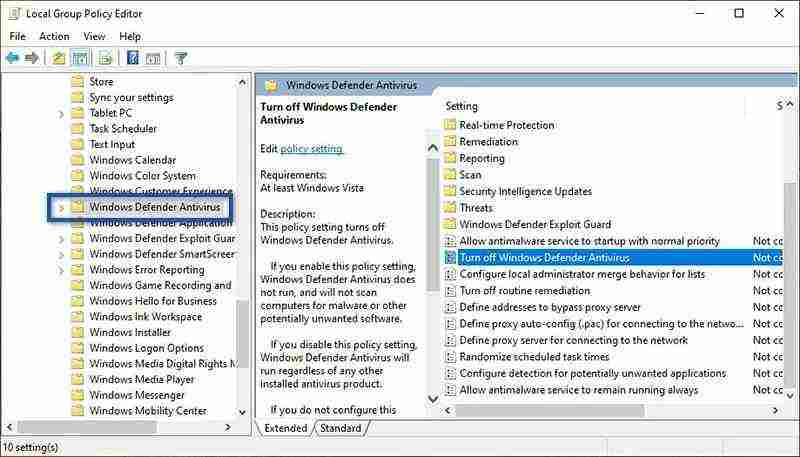Click folder icon beside Store in tree
800x457 pixels.
coord(78,82)
